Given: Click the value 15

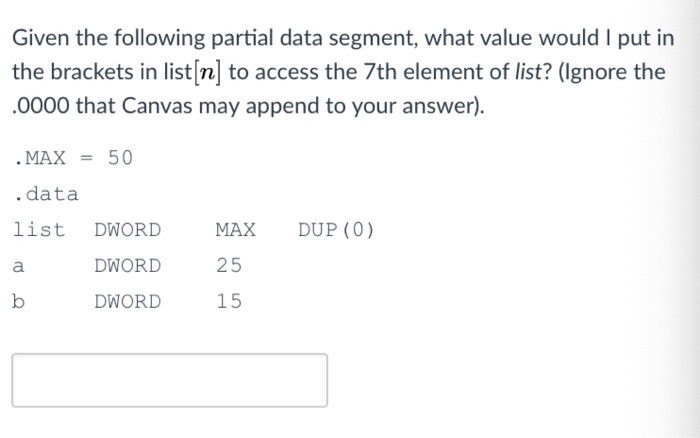Looking at the screenshot, I should [x=229, y=301].
